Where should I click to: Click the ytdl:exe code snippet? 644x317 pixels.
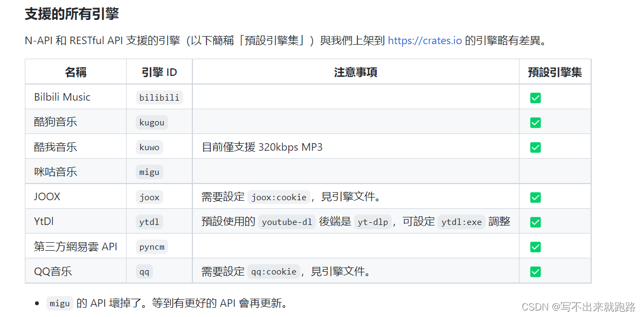[462, 222]
